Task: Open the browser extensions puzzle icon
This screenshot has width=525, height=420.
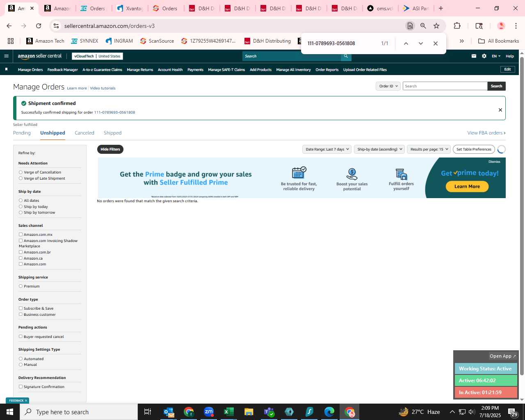Action: [457, 26]
